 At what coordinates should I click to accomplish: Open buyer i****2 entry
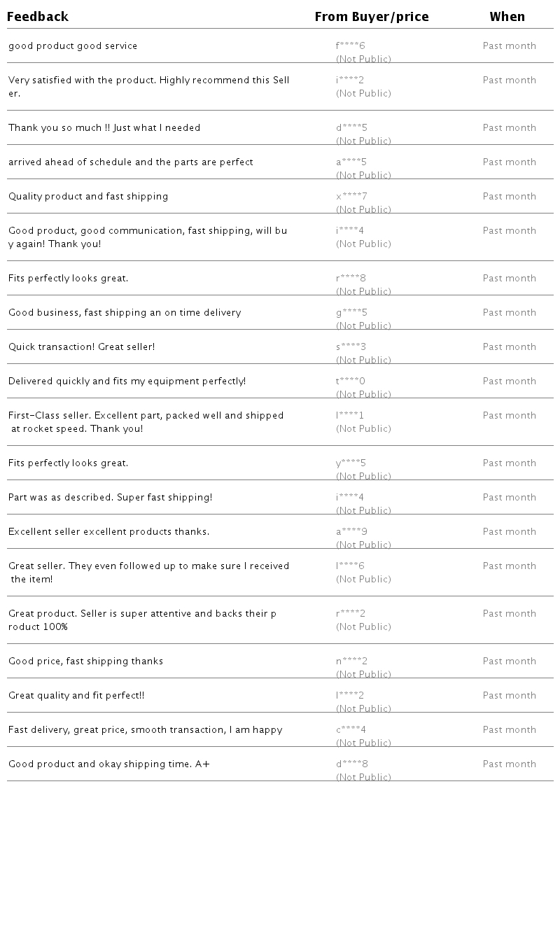point(350,80)
